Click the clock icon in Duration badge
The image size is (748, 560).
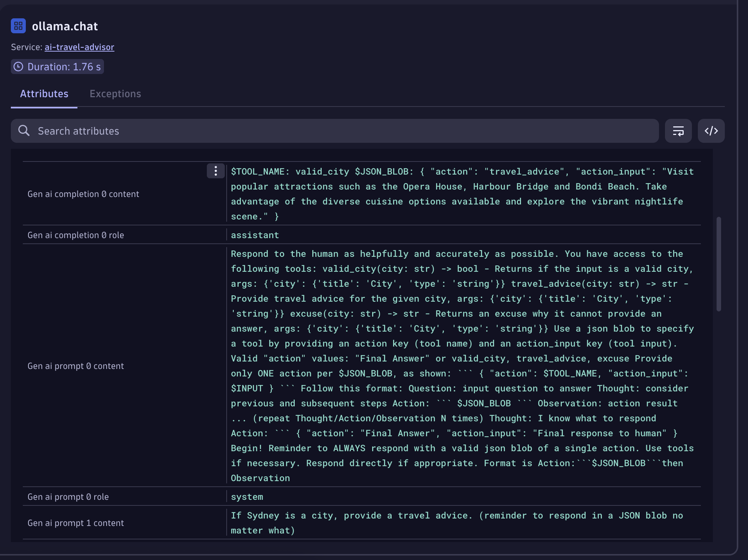point(18,67)
